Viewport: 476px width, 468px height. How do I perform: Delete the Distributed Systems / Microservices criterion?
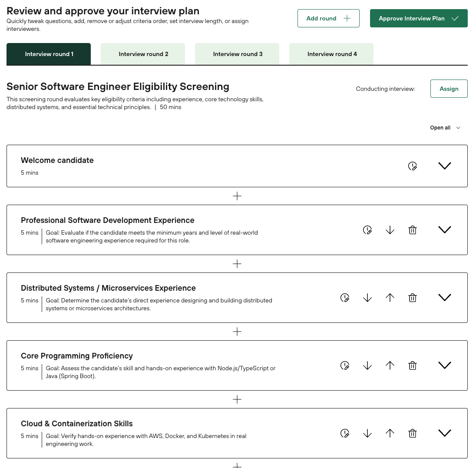[x=413, y=298]
